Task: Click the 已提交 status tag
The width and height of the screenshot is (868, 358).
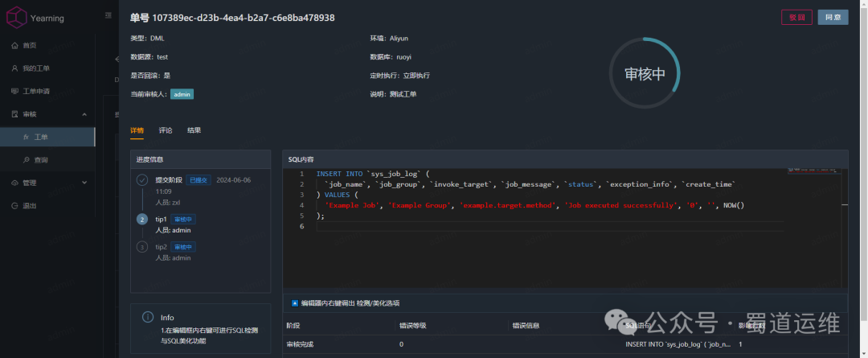Action: pos(199,180)
